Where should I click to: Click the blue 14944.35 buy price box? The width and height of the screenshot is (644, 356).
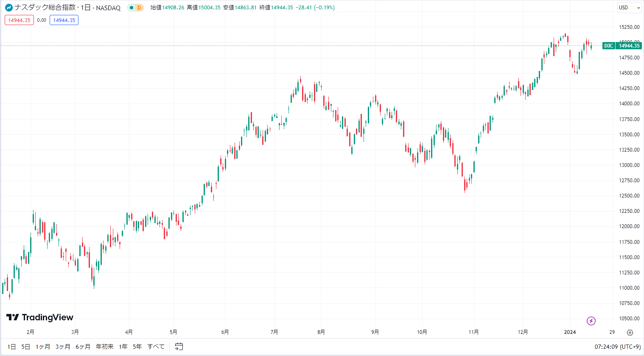[64, 20]
